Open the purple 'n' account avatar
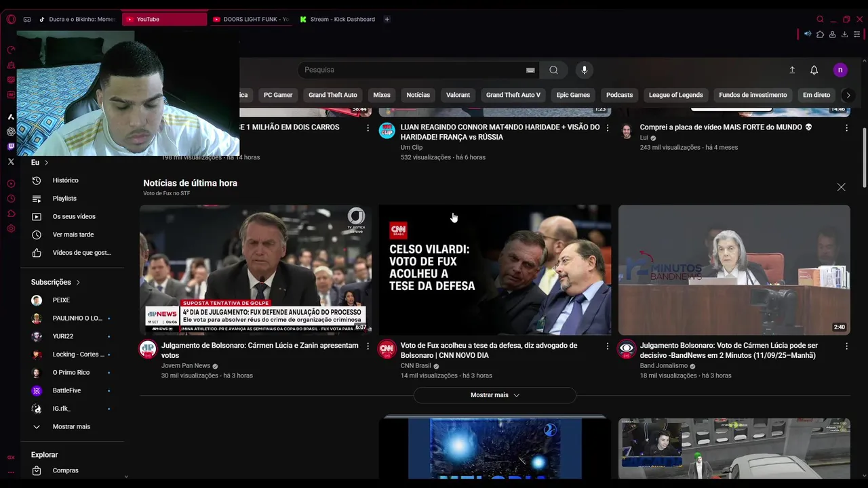Image resolution: width=868 pixels, height=488 pixels. tap(840, 70)
